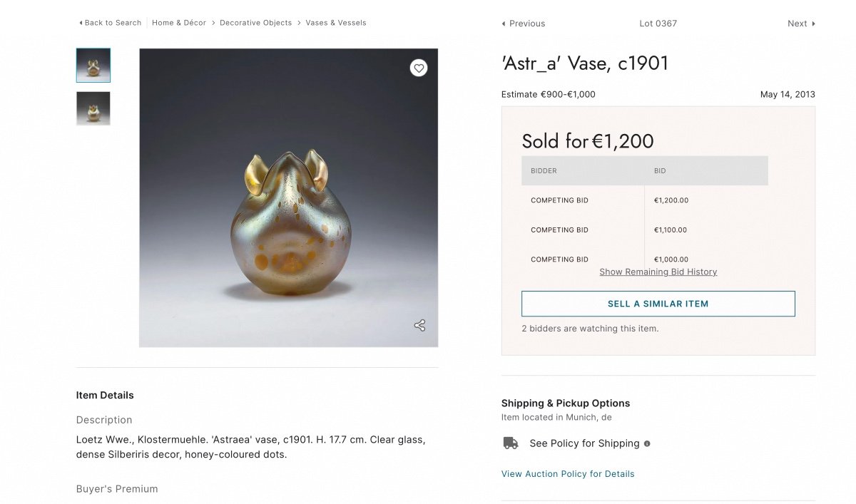Click the shipping truck icon
This screenshot has height=504, width=856.
[x=510, y=443]
